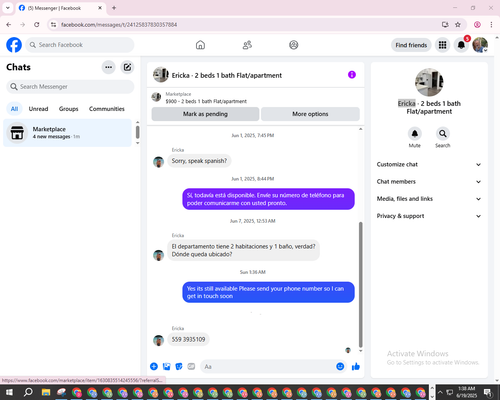This screenshot has height=400, width=500.
Task: Click the Find friends button
Action: [411, 45]
